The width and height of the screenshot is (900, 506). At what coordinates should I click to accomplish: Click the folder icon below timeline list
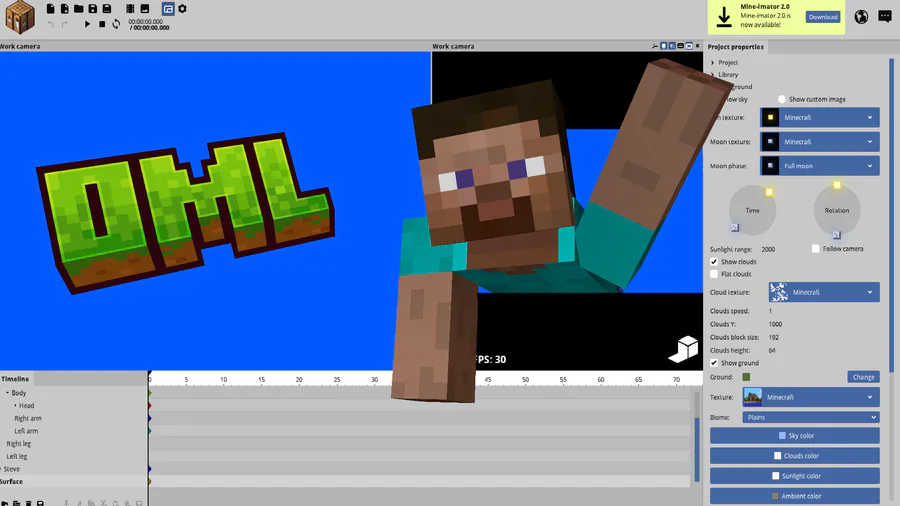point(5,503)
